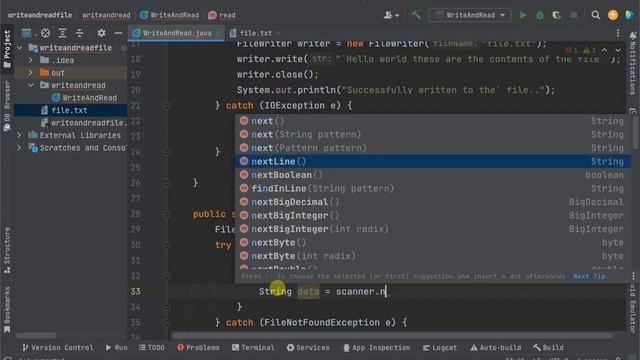
Task: Open the Run tool window
Action: pyautogui.click(x=117, y=348)
